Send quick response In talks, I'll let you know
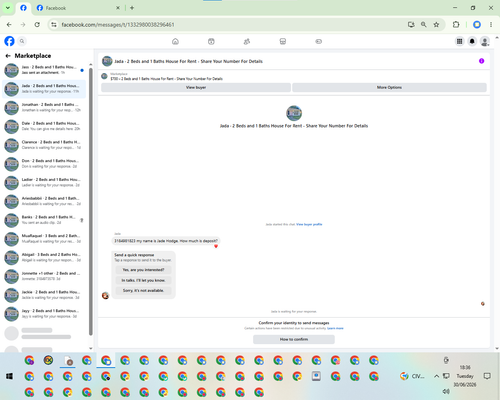 tap(143, 280)
